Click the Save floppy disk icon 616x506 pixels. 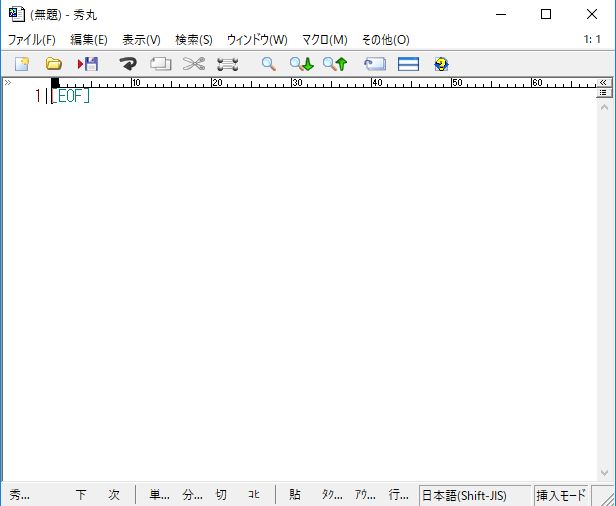[88, 64]
